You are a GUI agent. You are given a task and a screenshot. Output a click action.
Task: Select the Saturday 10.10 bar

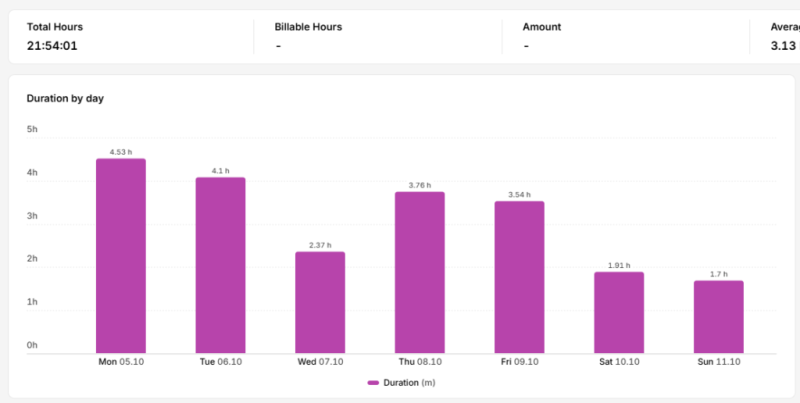tap(619, 313)
